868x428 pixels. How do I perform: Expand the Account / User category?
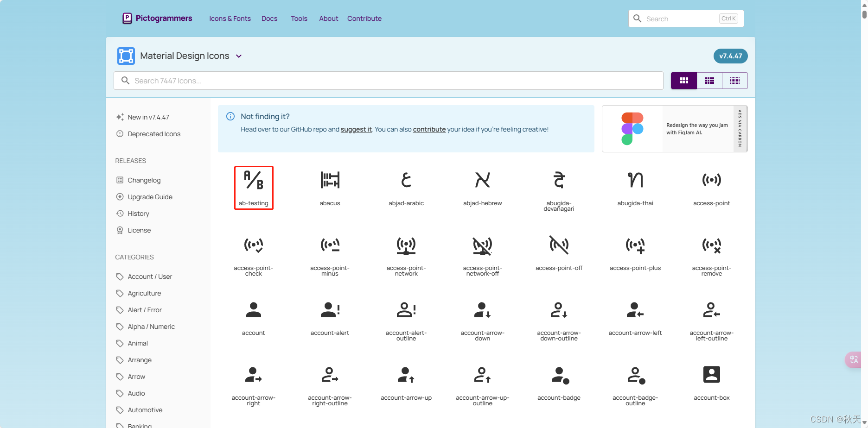tap(150, 277)
